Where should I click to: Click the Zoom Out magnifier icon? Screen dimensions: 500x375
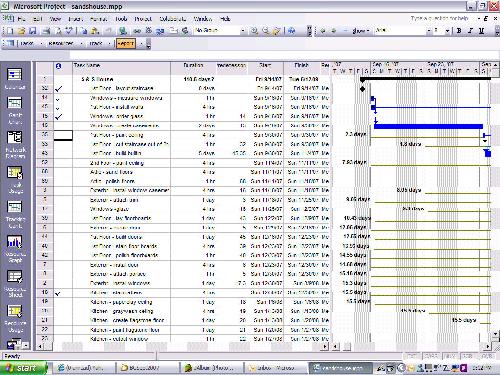click(266, 31)
